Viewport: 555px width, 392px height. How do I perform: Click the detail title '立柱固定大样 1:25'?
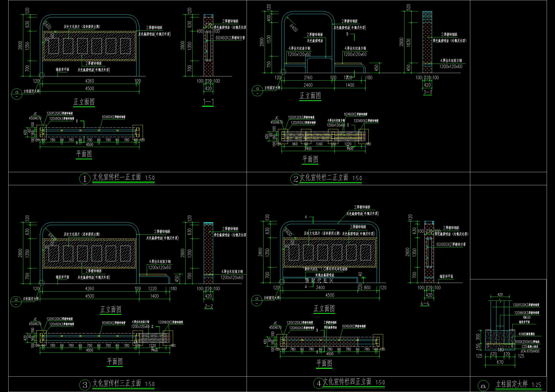pos(518,384)
